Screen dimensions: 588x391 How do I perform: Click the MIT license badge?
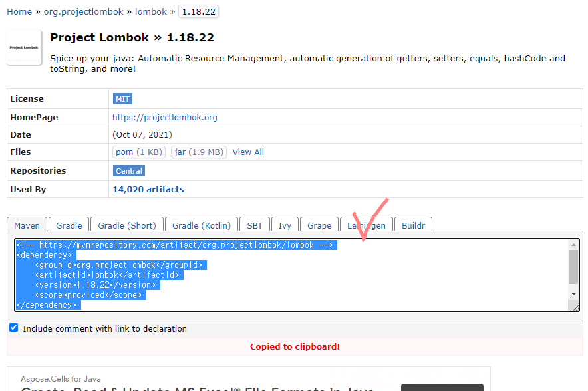[122, 99]
